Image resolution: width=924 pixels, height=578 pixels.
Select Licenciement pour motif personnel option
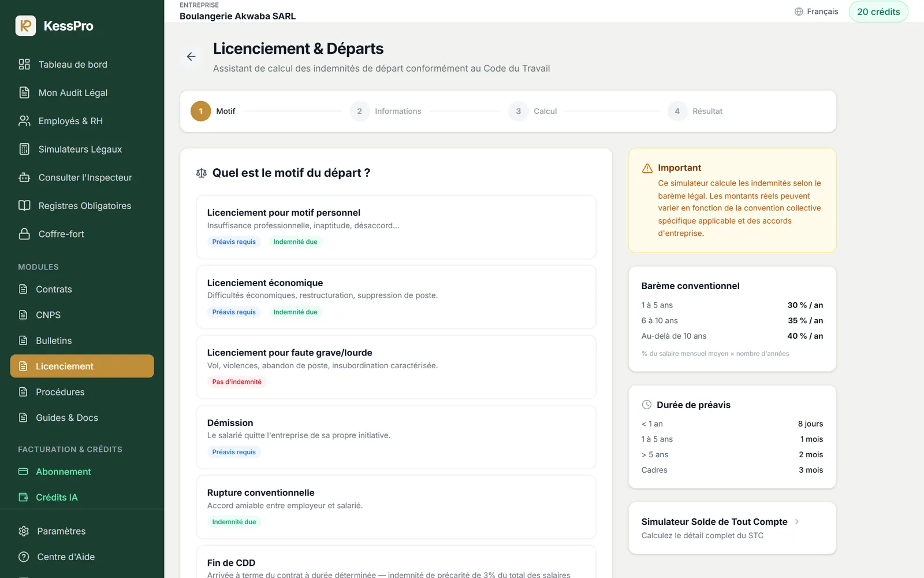[396, 227]
